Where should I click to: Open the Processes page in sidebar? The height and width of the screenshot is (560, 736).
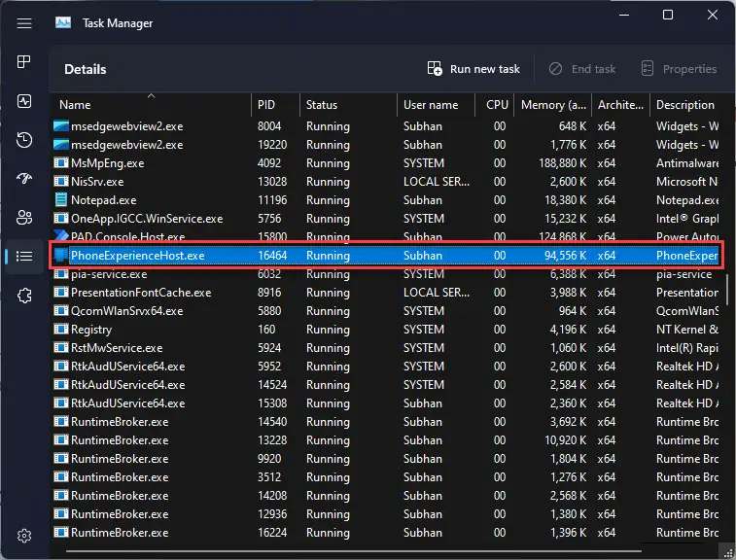24,61
